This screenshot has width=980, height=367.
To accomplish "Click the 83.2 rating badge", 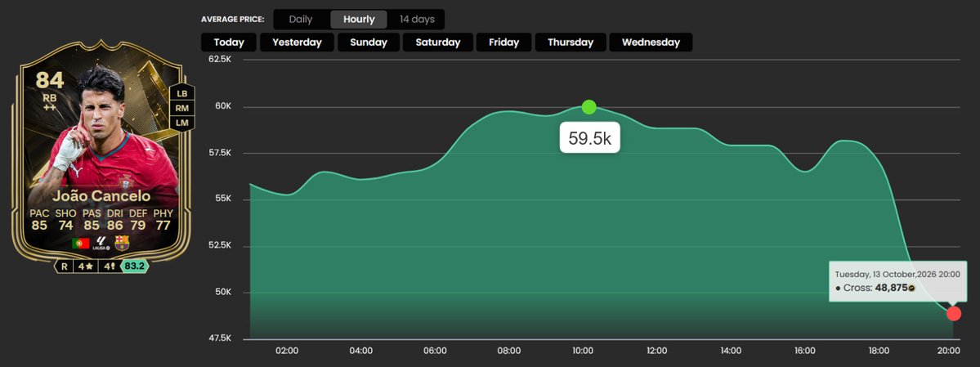I will [x=134, y=266].
